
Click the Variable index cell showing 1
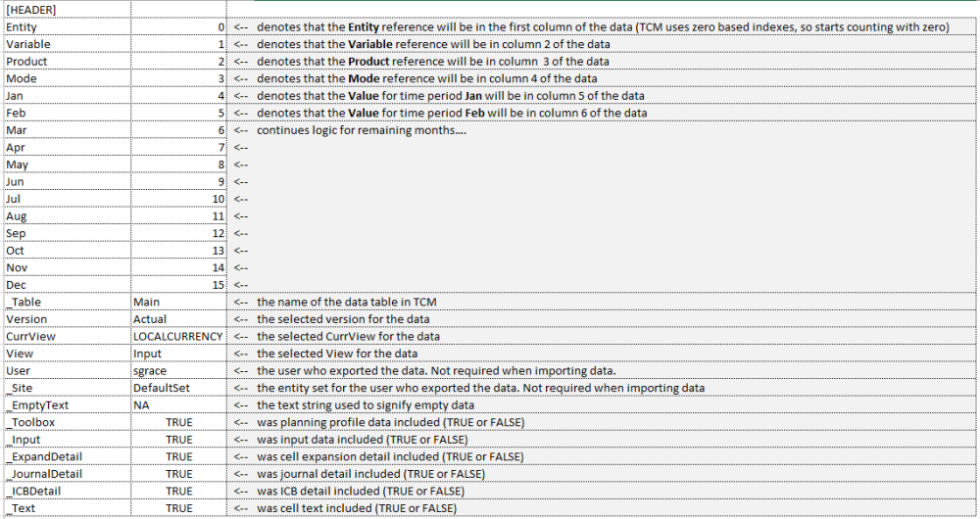pyautogui.click(x=178, y=44)
